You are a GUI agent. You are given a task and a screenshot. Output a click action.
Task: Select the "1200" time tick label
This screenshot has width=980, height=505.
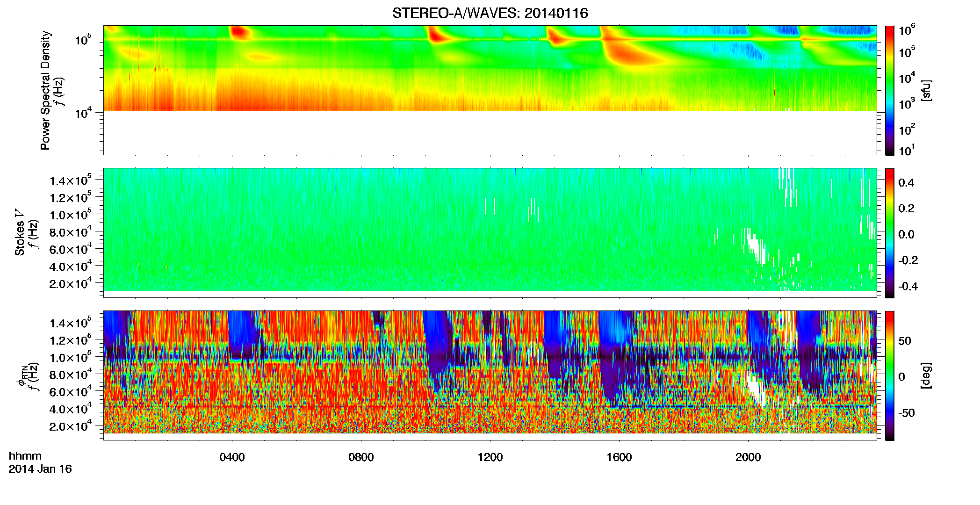490,457
